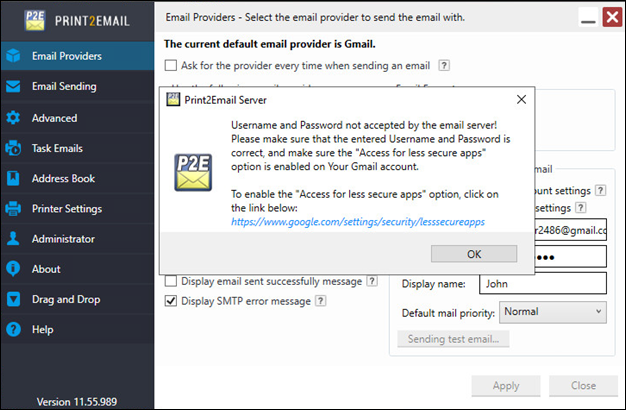Uncheck Display SMTP error message

coord(171,301)
